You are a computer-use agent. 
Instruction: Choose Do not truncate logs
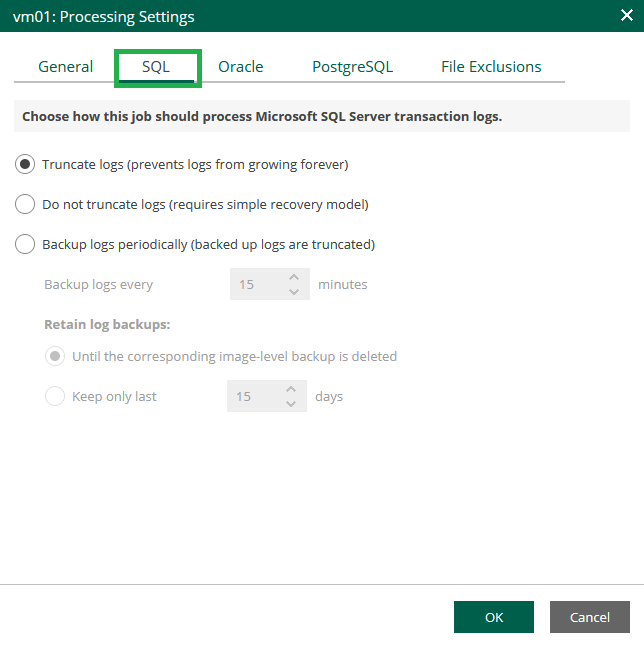tap(25, 204)
